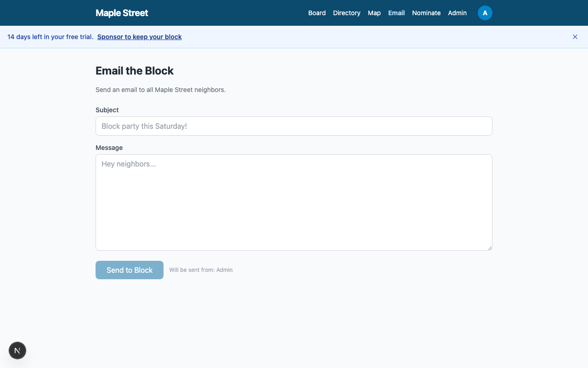Navigate to the Directory

point(347,13)
